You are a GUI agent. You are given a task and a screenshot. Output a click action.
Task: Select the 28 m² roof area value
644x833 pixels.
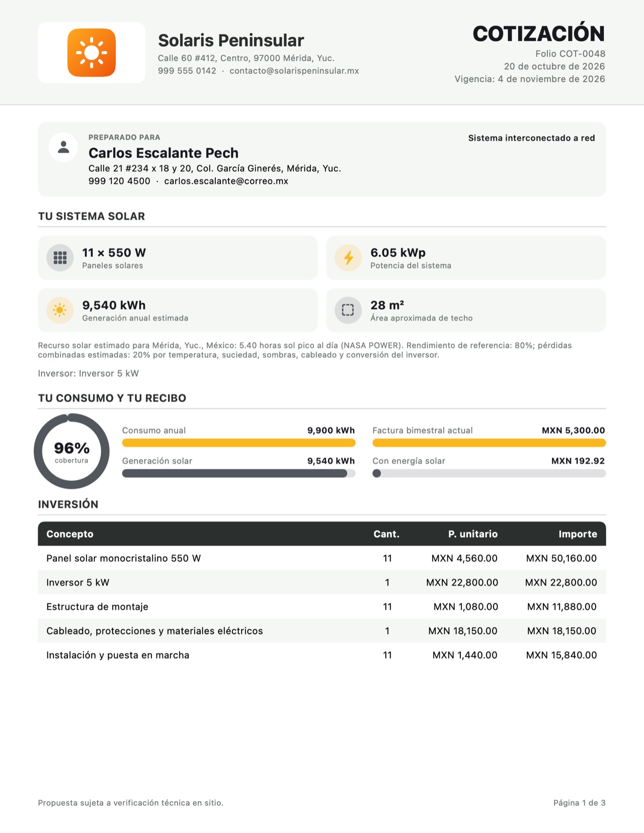click(387, 305)
